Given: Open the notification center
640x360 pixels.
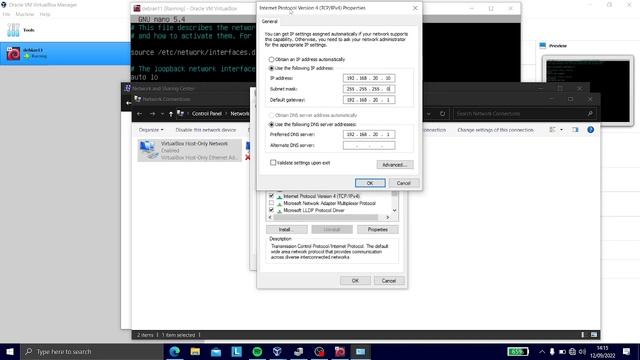Looking at the screenshot, I should [627, 351].
